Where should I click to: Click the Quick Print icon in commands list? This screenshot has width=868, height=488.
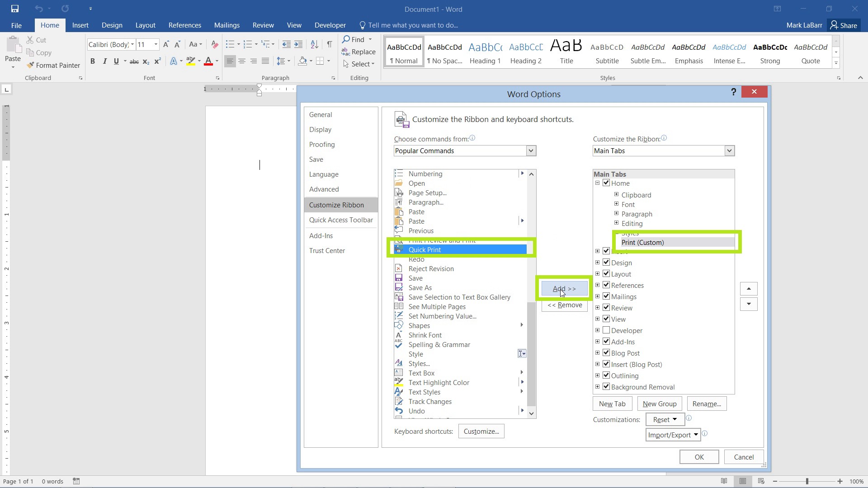pos(400,249)
